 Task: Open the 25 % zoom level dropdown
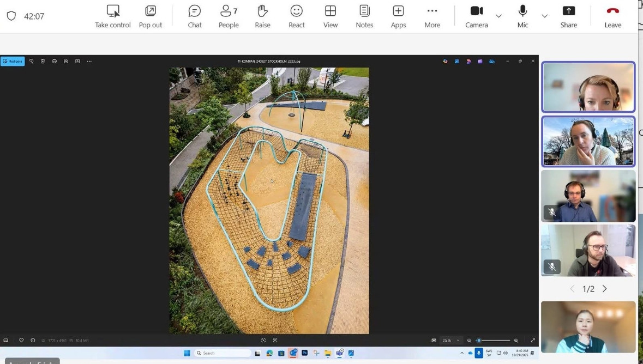click(451, 340)
